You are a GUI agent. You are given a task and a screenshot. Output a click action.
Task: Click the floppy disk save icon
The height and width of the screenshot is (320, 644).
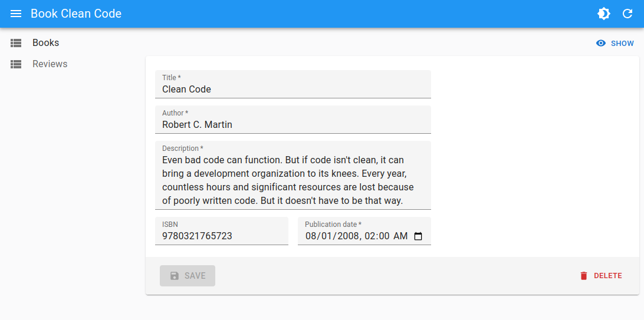(175, 276)
